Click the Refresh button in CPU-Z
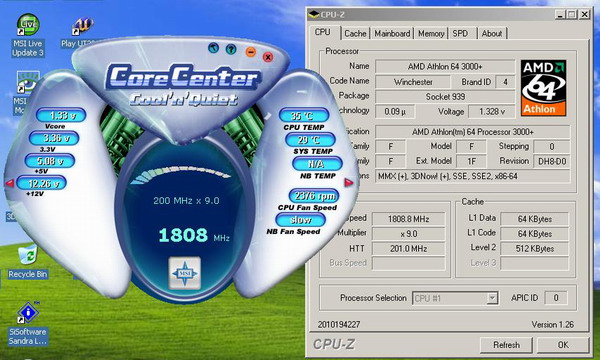Viewport: 600px width, 360px height. [506, 345]
